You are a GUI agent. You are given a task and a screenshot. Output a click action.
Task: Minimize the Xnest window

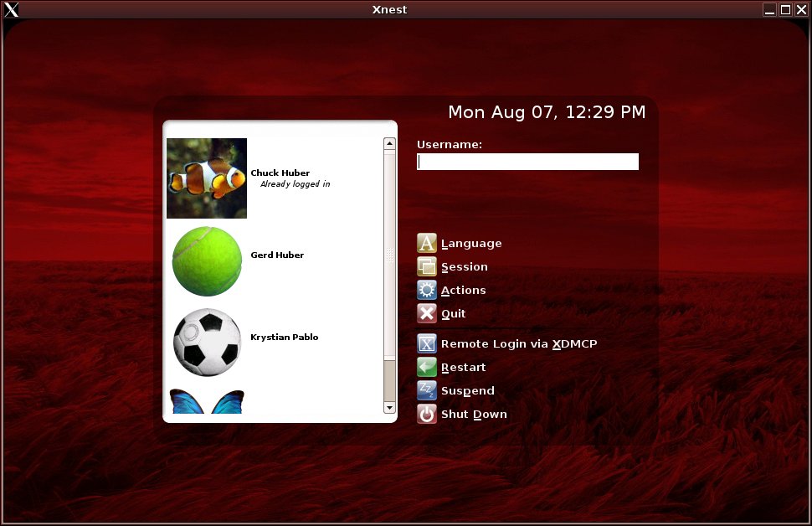[769, 9]
